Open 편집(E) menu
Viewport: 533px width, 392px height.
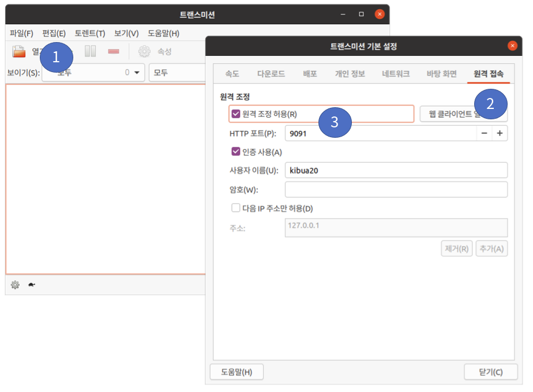(54, 33)
